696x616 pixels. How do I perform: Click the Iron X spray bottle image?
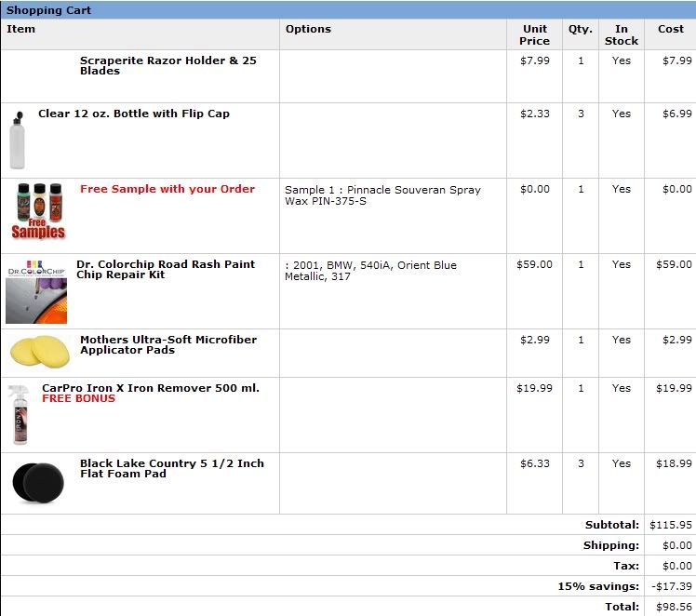pos(20,414)
